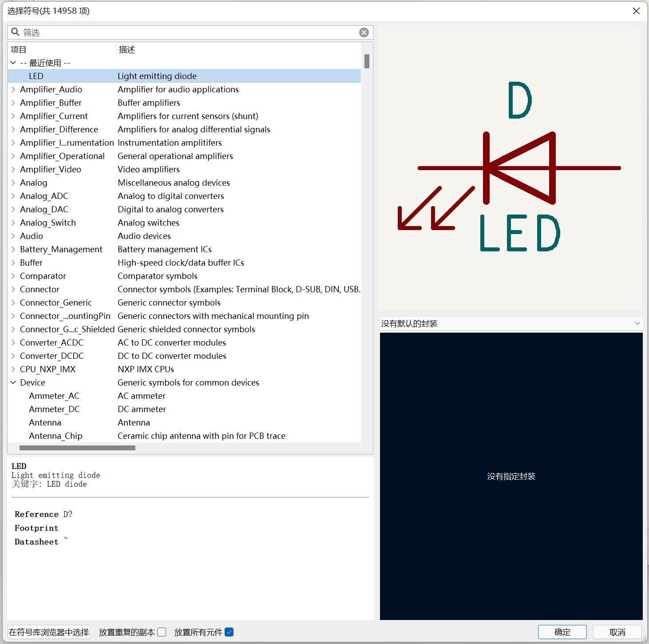Confirm selection with 确定 button
This screenshot has width=649, height=644.
click(562, 632)
